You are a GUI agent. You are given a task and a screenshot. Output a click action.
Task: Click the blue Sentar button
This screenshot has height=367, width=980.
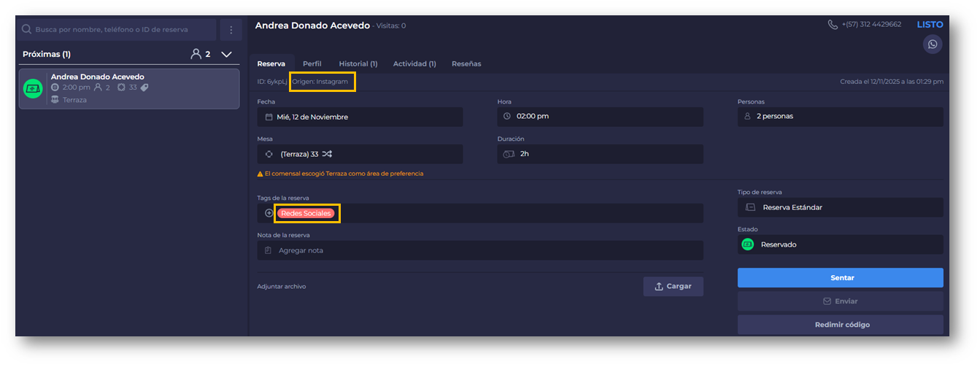[x=840, y=277]
